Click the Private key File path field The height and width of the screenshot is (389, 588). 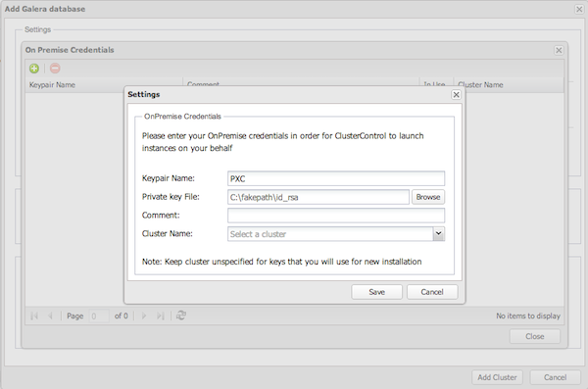point(318,197)
